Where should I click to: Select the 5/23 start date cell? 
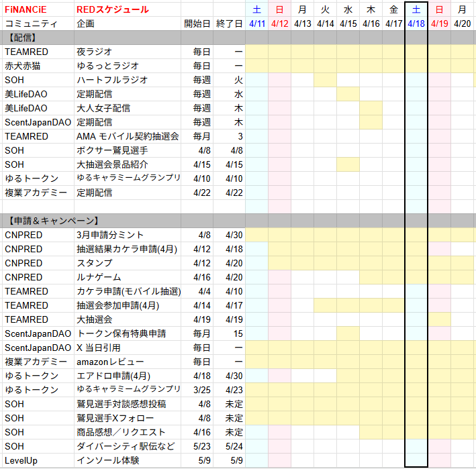click(x=197, y=446)
